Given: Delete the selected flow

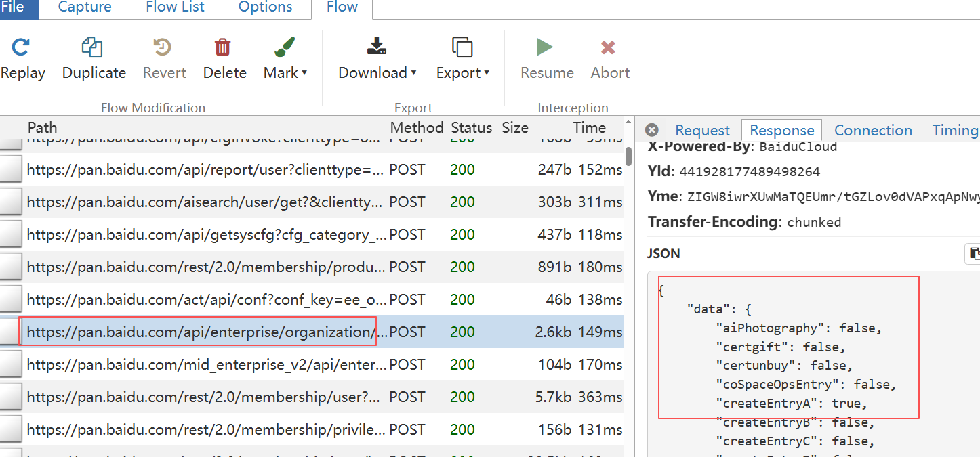Looking at the screenshot, I should 224,59.
